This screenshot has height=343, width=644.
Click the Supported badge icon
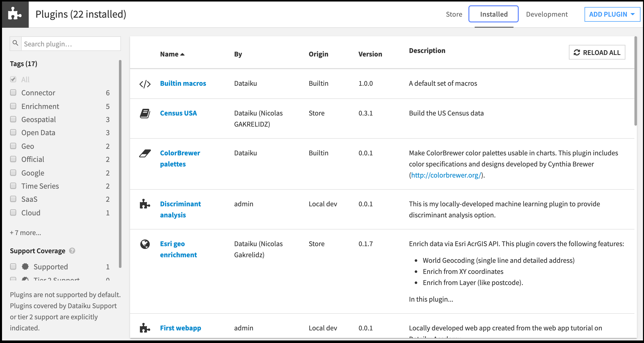[25, 266]
